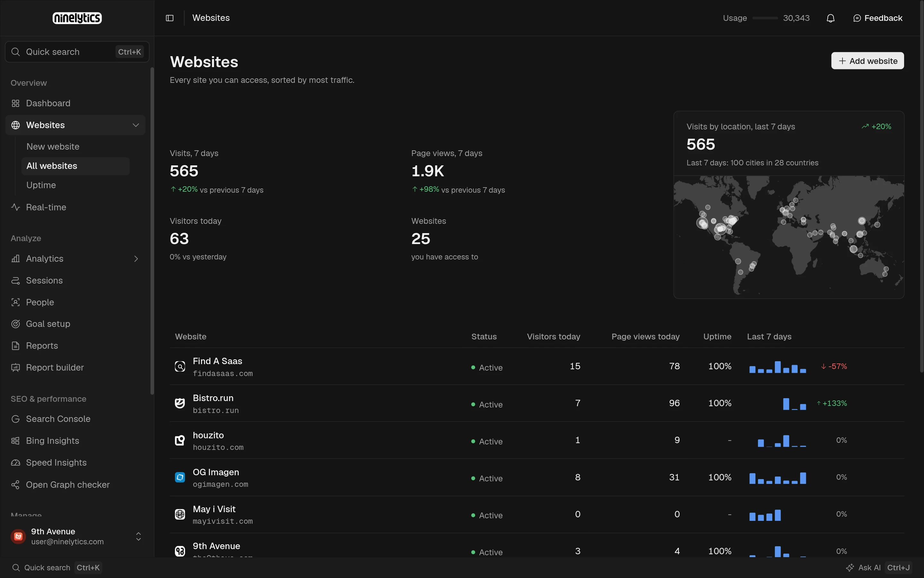Click the Sessions icon in sidebar
Viewport: 924px width, 578px height.
coord(15,281)
